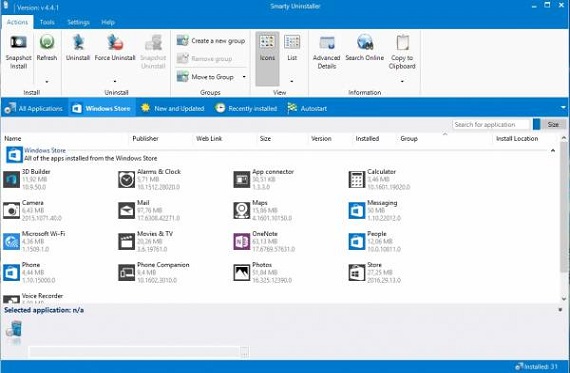This screenshot has width=570, height=373.
Task: Open the category bar overflow arrow
Action: point(563,108)
